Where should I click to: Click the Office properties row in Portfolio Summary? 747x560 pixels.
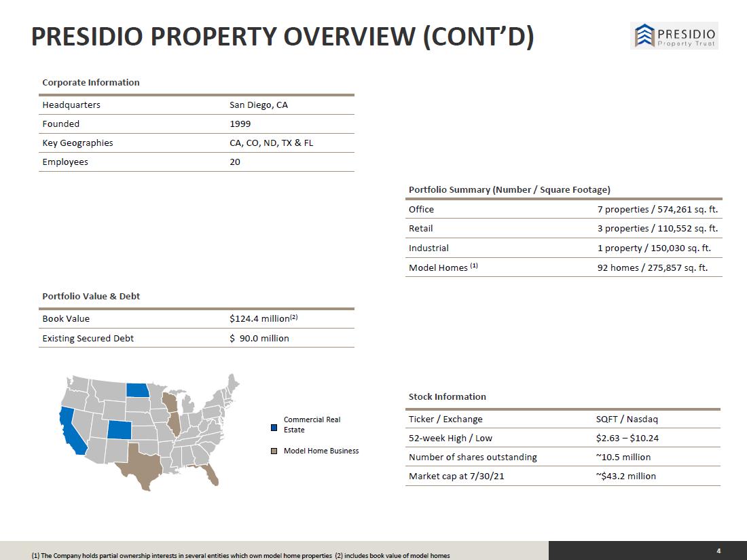[564, 209]
